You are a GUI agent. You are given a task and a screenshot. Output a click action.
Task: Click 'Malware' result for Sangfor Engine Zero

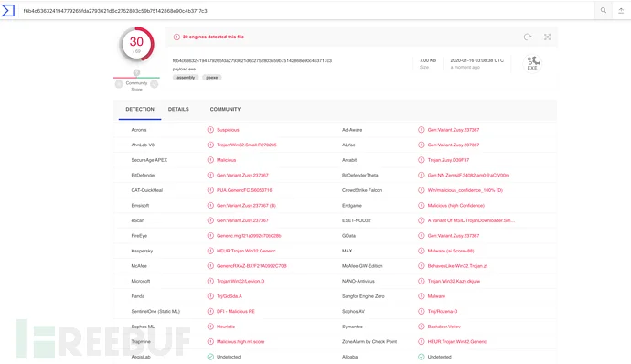(436, 296)
